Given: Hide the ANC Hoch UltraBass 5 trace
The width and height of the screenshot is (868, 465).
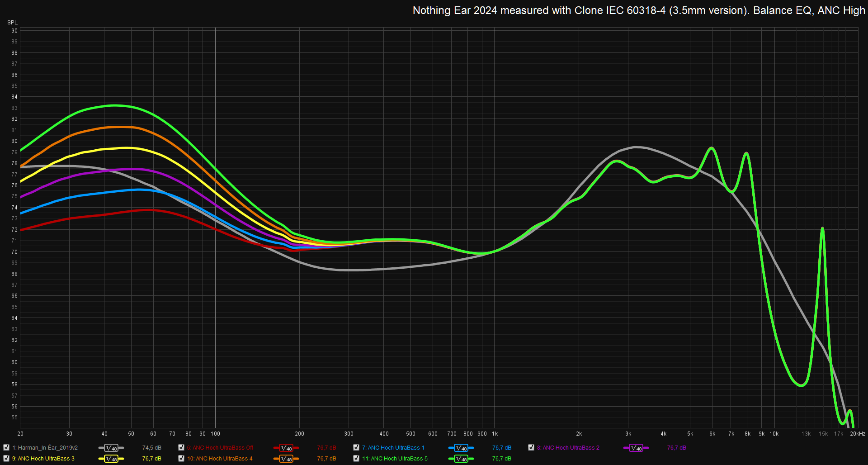Looking at the screenshot, I should [356, 458].
